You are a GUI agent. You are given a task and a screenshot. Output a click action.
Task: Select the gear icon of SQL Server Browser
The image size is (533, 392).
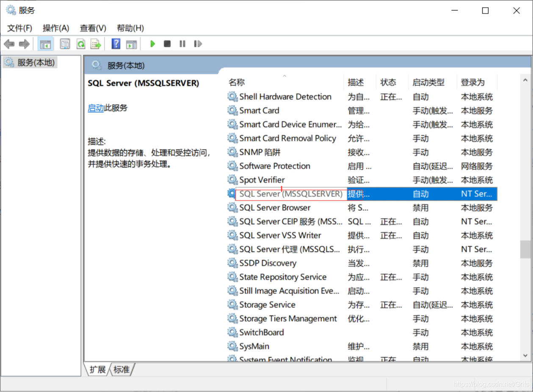pos(232,208)
